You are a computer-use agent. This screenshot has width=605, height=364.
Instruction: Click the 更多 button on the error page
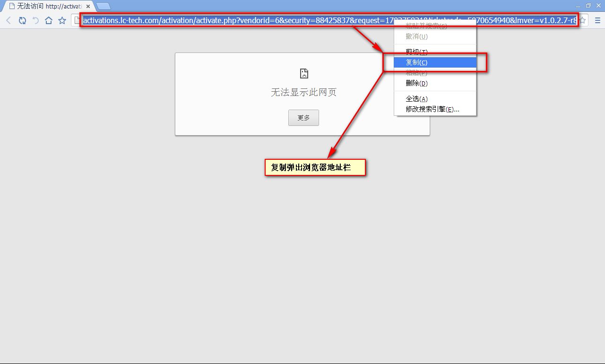(x=303, y=118)
